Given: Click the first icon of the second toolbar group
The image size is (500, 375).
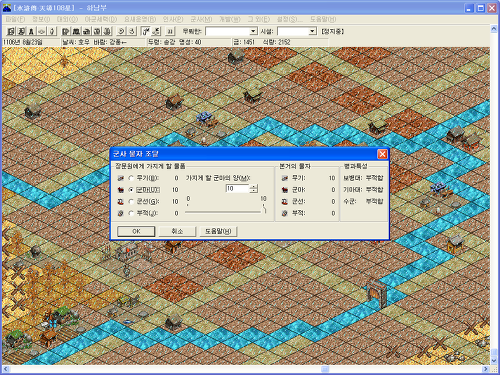Looking at the screenshot, I should point(66,31).
